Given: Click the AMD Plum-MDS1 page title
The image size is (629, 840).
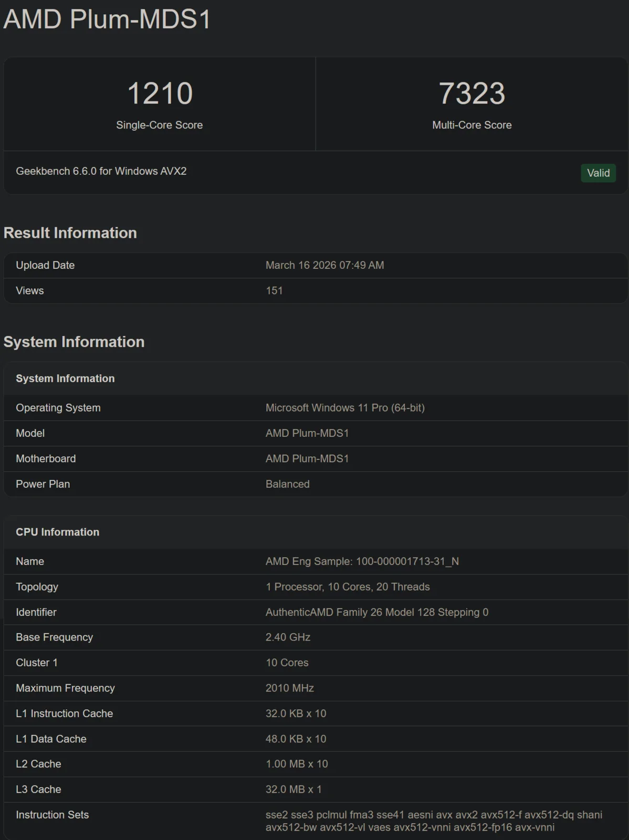Looking at the screenshot, I should point(107,19).
